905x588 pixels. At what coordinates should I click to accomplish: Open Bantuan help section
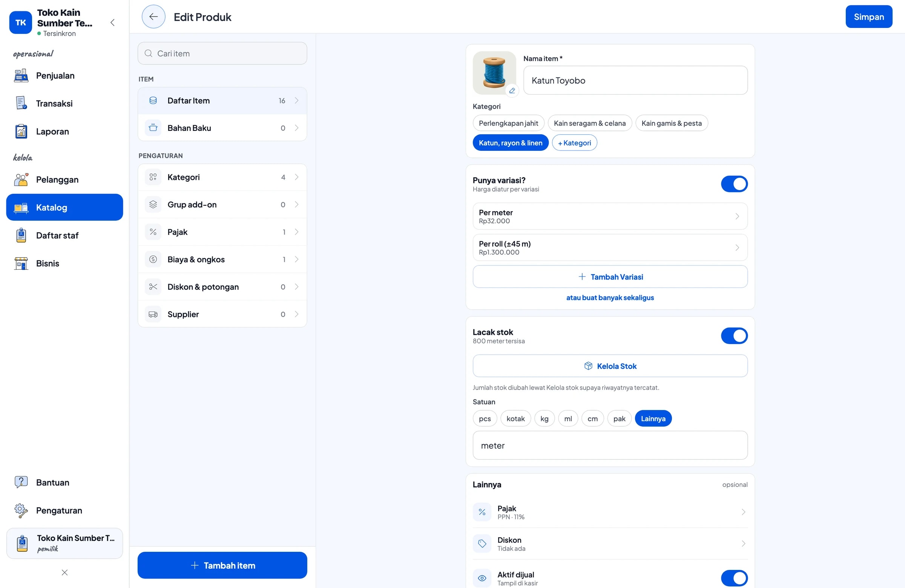[x=64, y=482]
